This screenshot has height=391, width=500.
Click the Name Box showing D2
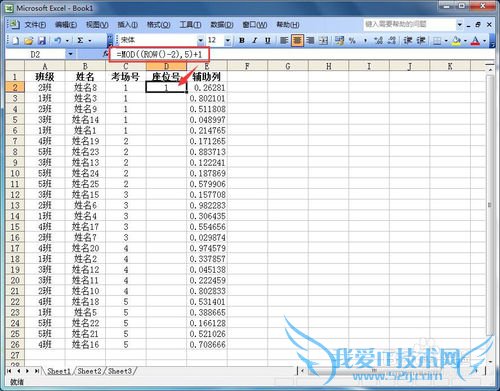click(x=36, y=54)
